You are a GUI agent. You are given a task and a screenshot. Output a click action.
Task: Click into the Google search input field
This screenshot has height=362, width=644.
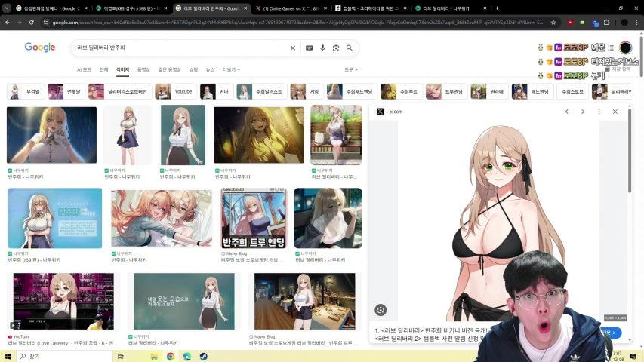coord(180,48)
